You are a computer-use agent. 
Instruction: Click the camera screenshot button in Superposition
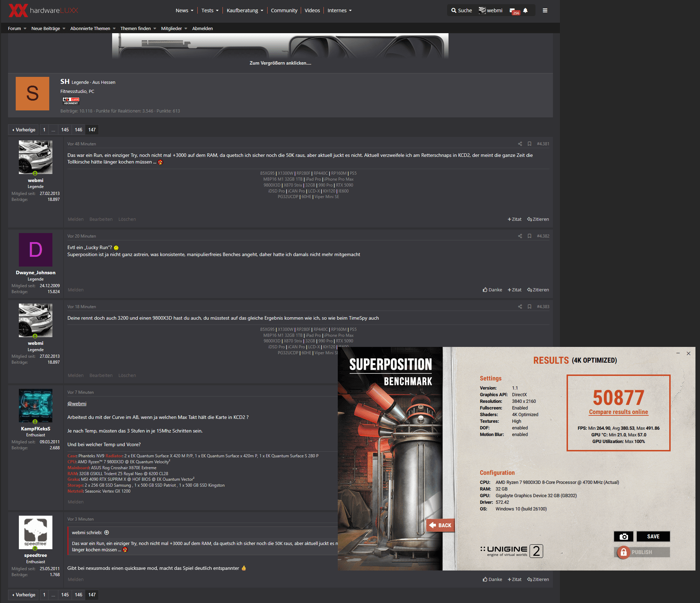click(624, 537)
